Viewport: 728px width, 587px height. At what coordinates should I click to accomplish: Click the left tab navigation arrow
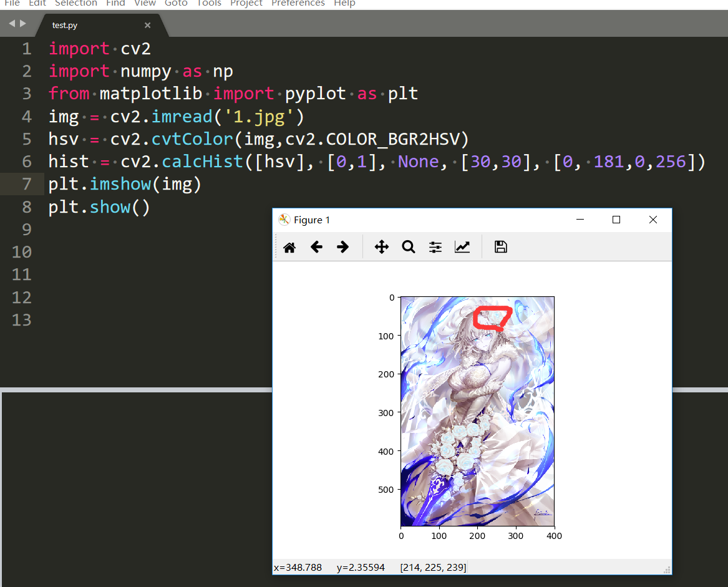coord(12,23)
